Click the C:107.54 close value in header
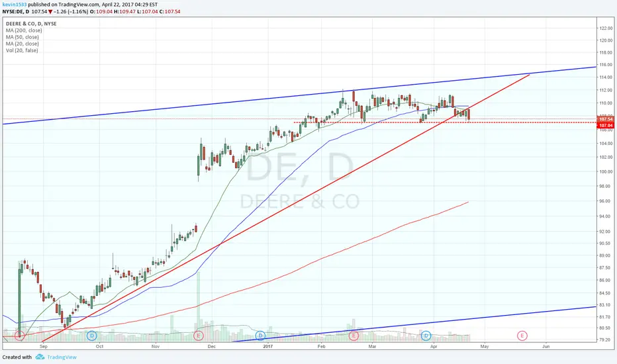The height and width of the screenshot is (364, 617). coord(169,12)
